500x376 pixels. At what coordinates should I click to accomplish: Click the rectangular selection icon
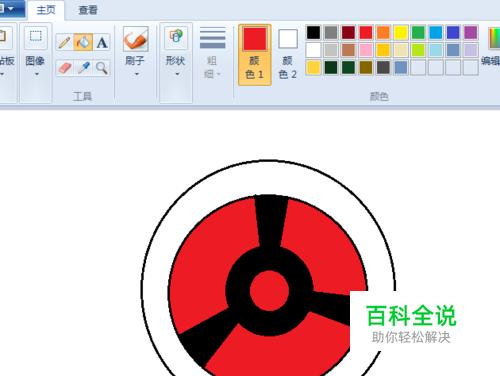(36, 36)
